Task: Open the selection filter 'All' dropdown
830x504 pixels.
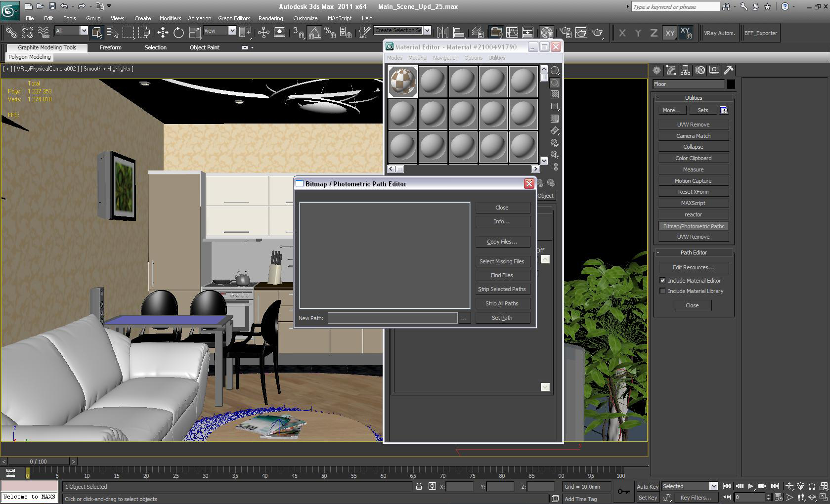Action: [x=84, y=31]
